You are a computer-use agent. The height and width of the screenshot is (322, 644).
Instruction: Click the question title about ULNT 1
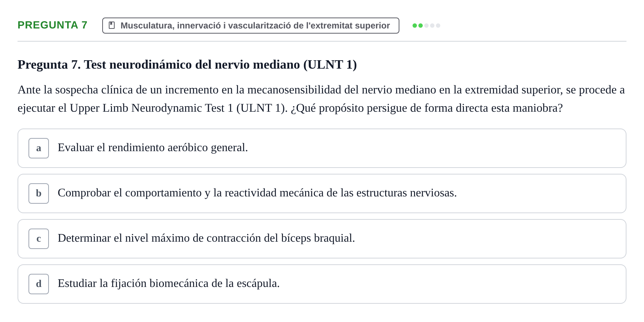187,65
